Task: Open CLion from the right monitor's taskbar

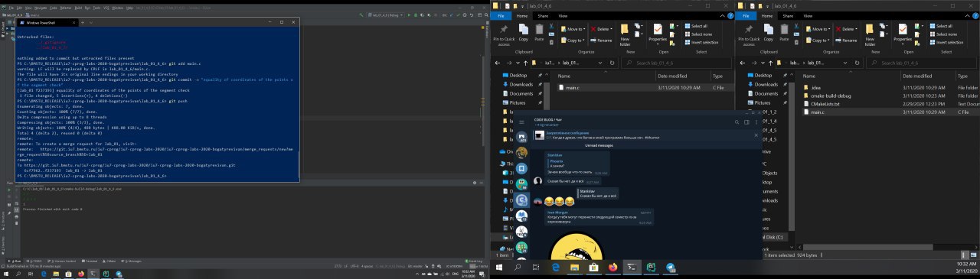Action: (652, 268)
